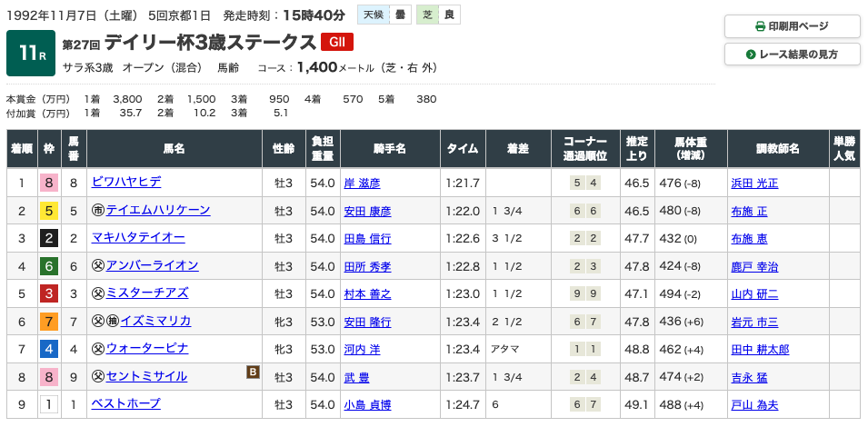Click the brown B blinker icon for セントミサイル
The image size is (868, 427).
pyautogui.click(x=253, y=371)
